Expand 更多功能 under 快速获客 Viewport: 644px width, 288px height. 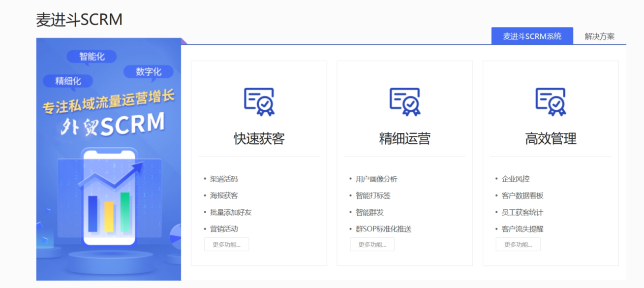point(226,245)
